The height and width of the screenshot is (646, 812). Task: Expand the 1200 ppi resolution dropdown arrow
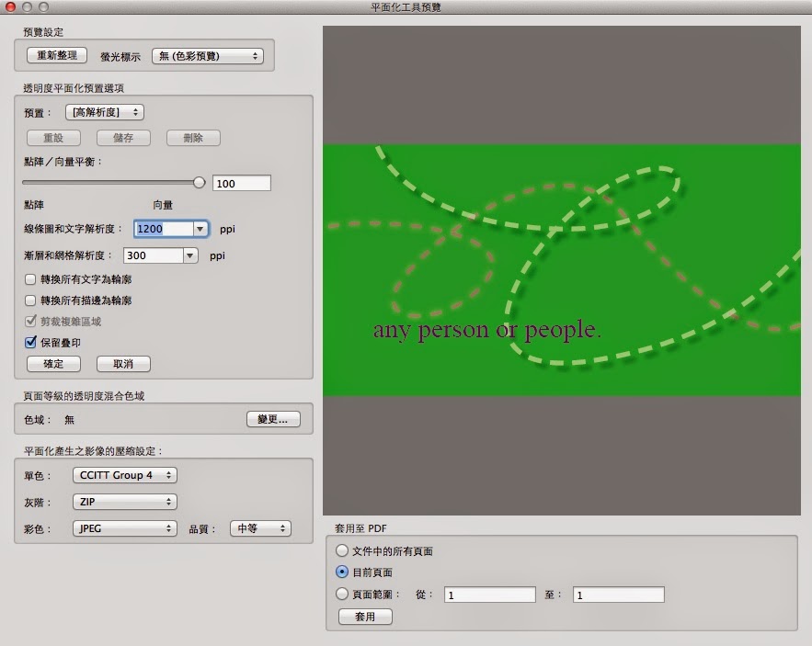pyautogui.click(x=200, y=229)
